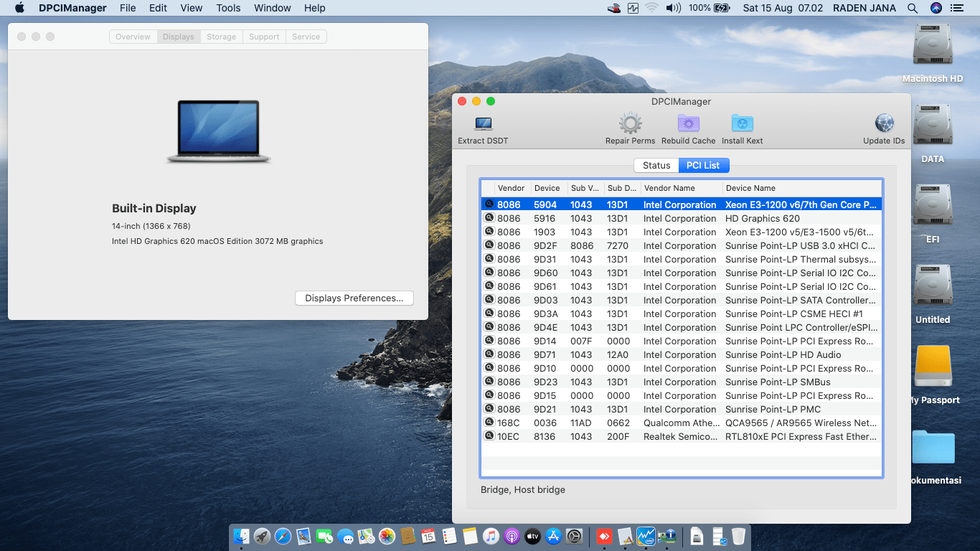Open Safari from the dock
980x551 pixels.
[283, 536]
